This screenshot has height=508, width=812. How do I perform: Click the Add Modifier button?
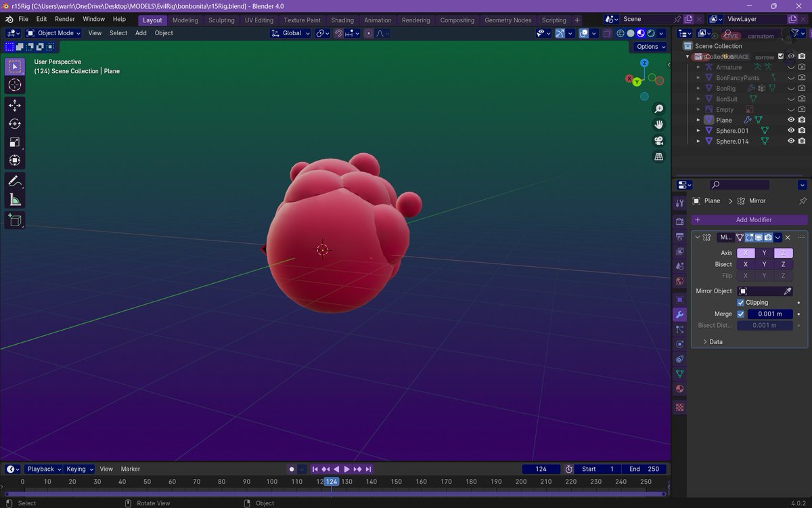tap(749, 219)
